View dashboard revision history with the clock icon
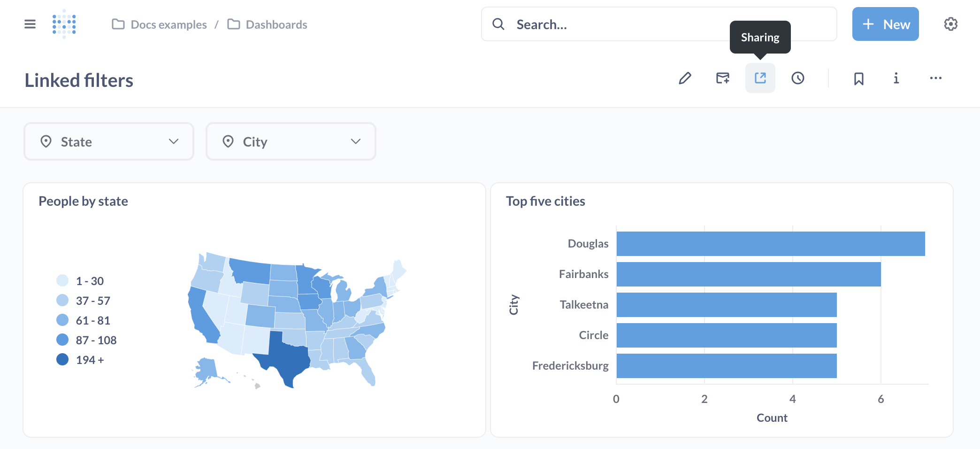This screenshot has height=449, width=980. pos(798,78)
